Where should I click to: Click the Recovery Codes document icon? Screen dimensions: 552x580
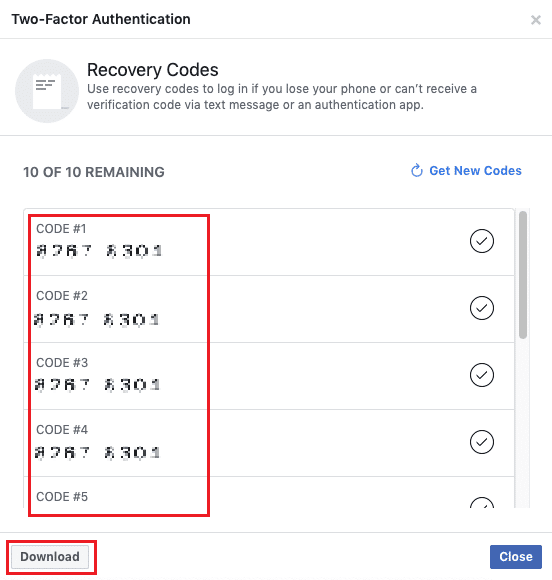pyautogui.click(x=47, y=91)
